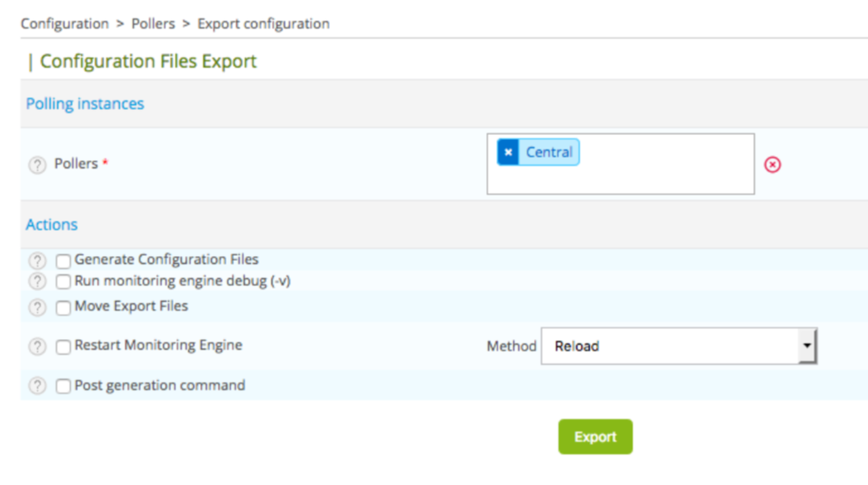View help for Post generation command

[37, 386]
